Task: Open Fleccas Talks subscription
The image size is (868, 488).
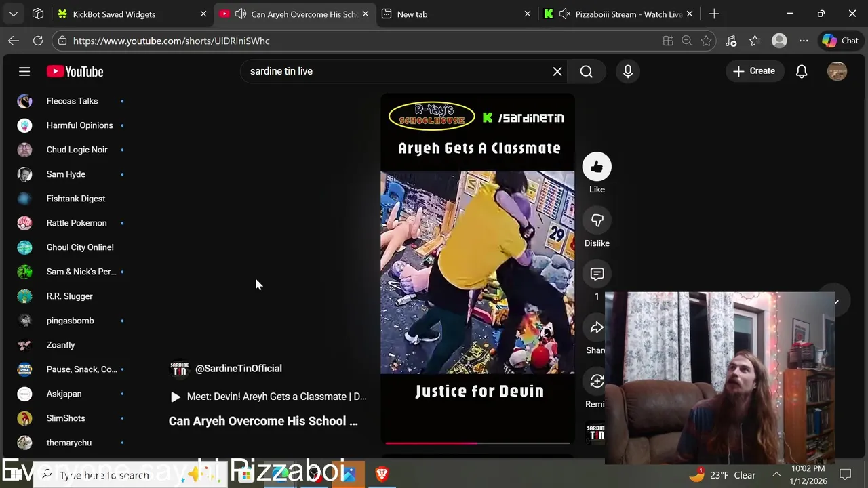Action: point(72,101)
